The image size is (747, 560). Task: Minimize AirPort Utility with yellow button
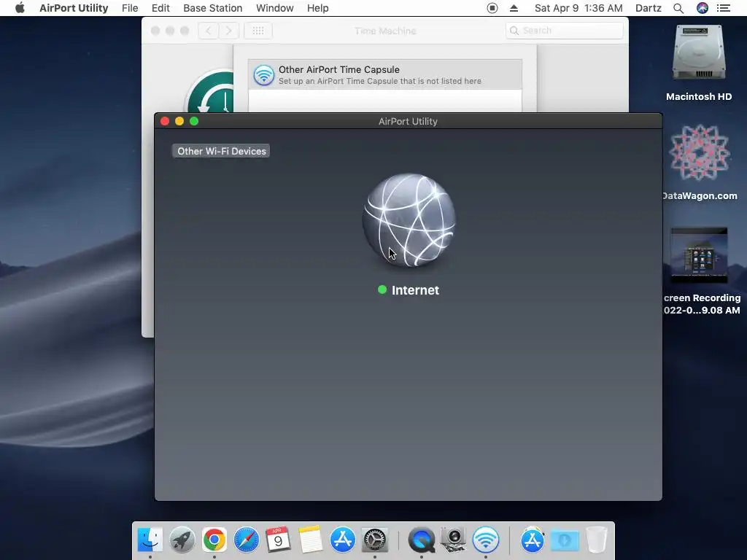[179, 121]
